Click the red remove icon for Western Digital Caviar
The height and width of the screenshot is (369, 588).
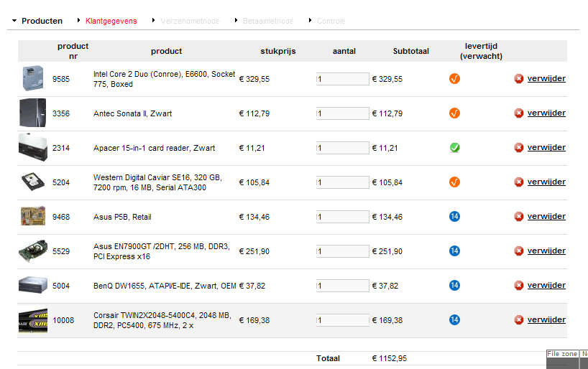point(518,182)
